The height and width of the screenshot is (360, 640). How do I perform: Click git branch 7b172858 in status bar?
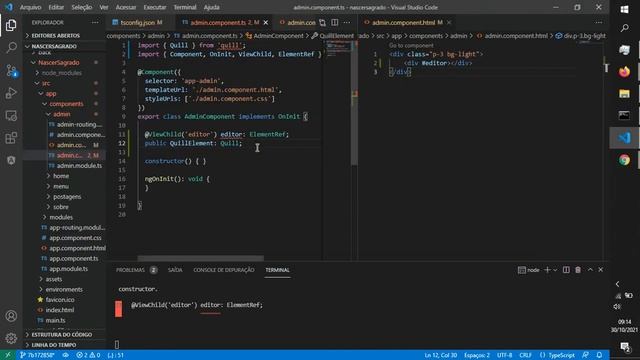point(37,355)
